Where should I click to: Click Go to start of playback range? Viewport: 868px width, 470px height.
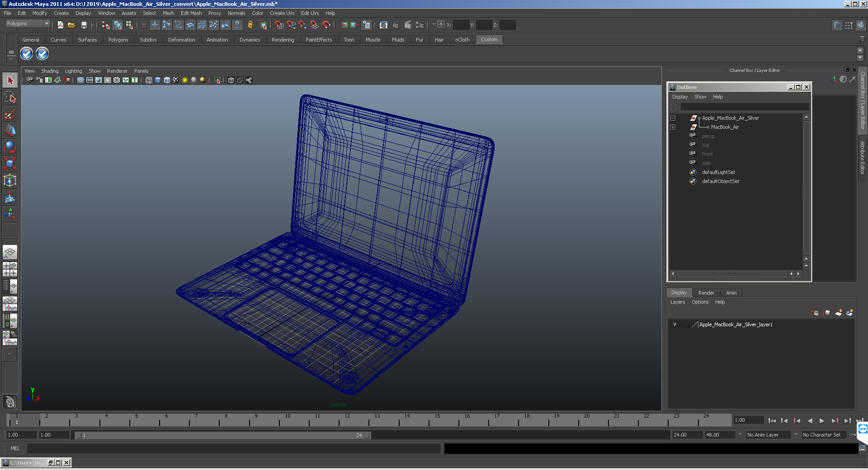click(772, 421)
